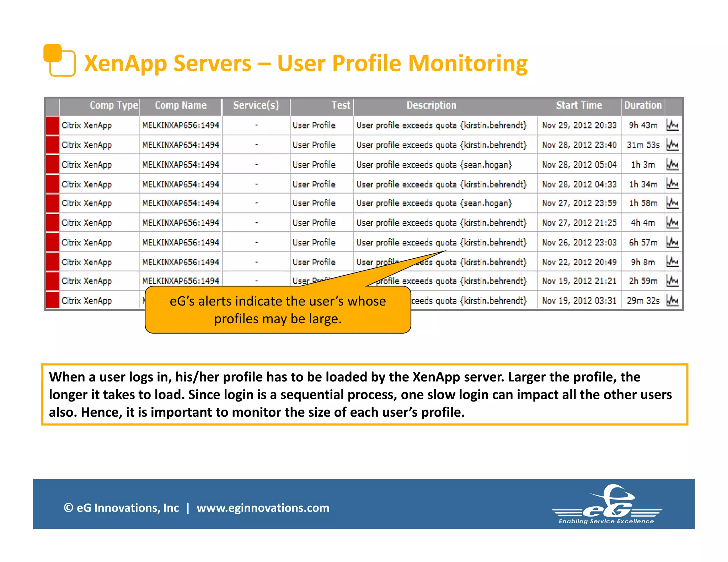728x562 pixels.
Task: Select Citrix XenApp in the Nov 19 03:31 row
Action: point(87,301)
